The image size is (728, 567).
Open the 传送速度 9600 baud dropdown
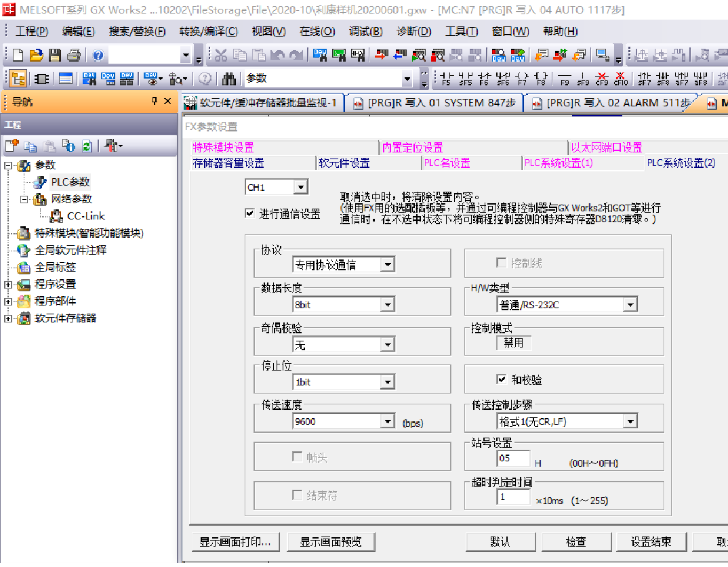click(388, 421)
